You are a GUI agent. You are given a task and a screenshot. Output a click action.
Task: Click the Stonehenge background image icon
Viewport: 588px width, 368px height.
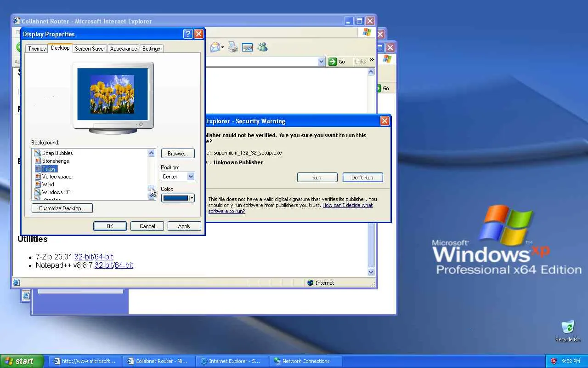(x=38, y=161)
